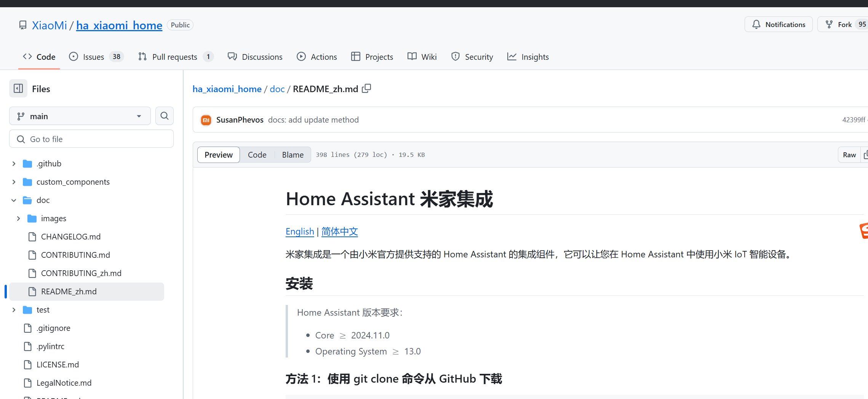Click the repository icon beside XiaoMi
The width and height of the screenshot is (868, 399).
(23, 25)
